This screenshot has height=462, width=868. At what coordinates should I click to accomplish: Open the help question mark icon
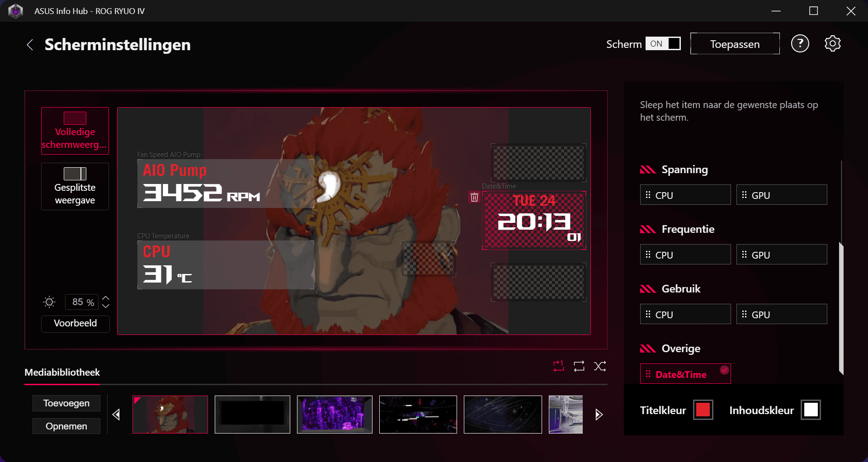pyautogui.click(x=800, y=44)
